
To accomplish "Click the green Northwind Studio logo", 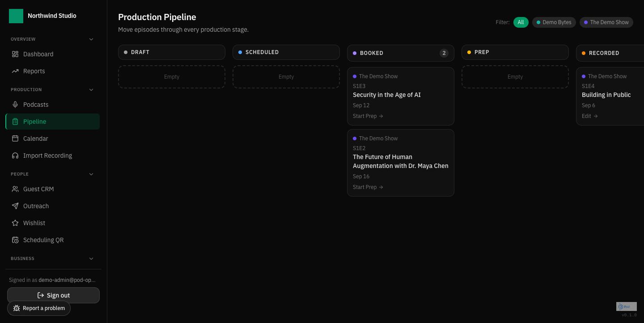I will pos(16,16).
